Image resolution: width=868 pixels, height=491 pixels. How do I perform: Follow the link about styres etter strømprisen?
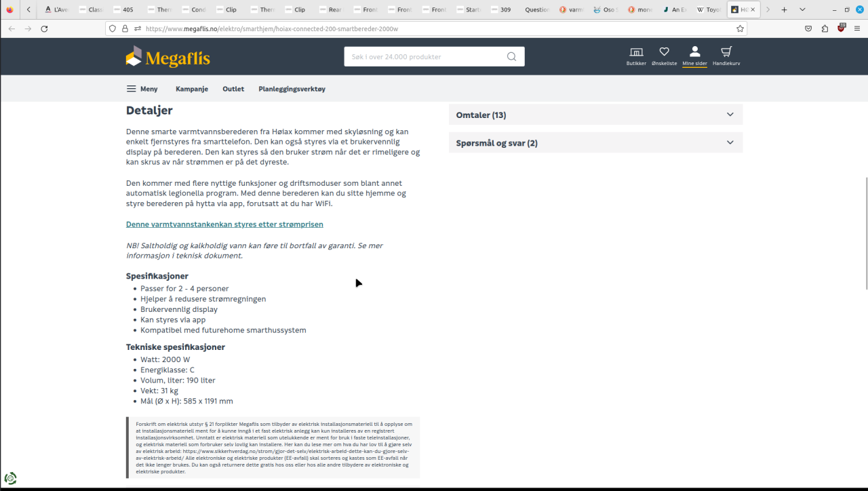[224, 224]
